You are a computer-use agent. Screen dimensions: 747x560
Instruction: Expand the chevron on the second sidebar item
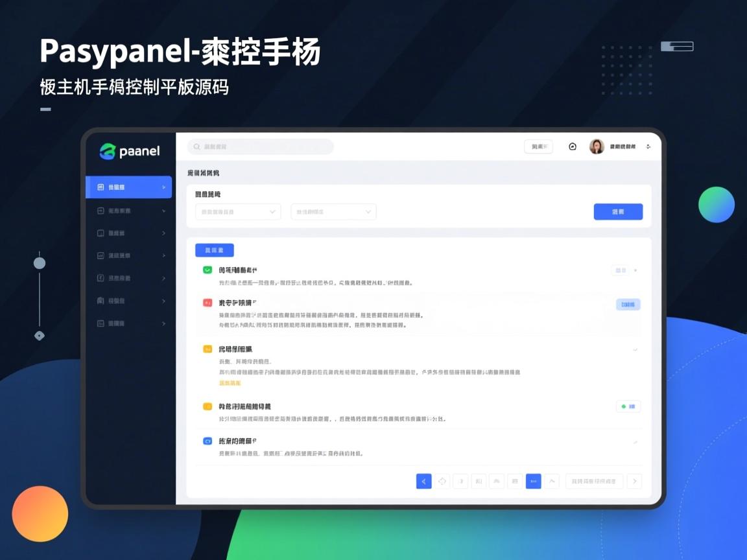163,211
